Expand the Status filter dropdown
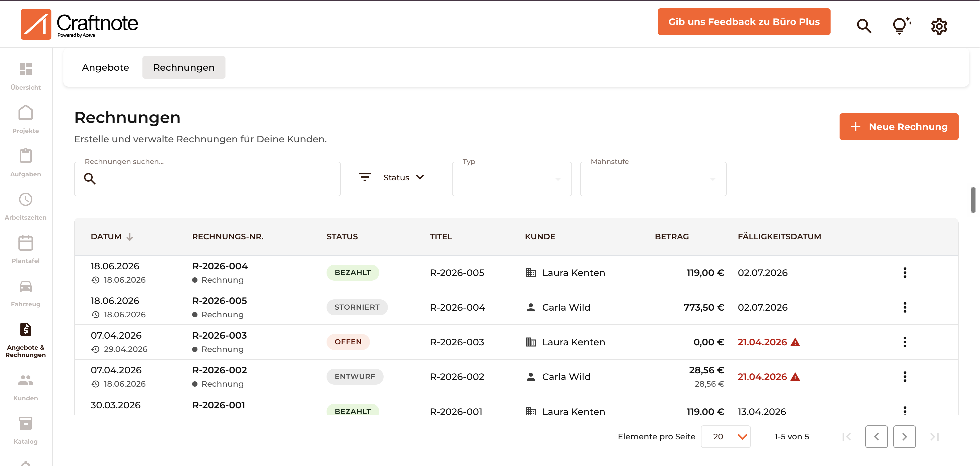The height and width of the screenshot is (466, 980). (404, 177)
